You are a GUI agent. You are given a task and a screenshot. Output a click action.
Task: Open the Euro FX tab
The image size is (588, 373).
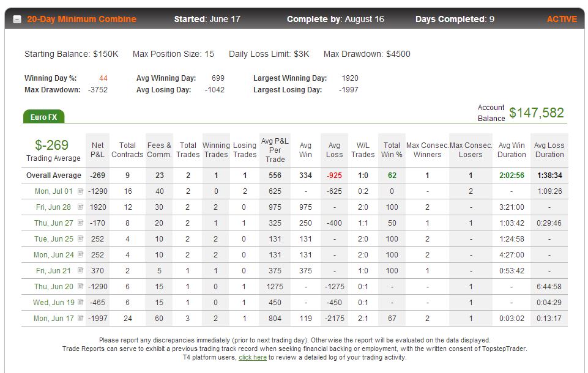click(x=43, y=117)
